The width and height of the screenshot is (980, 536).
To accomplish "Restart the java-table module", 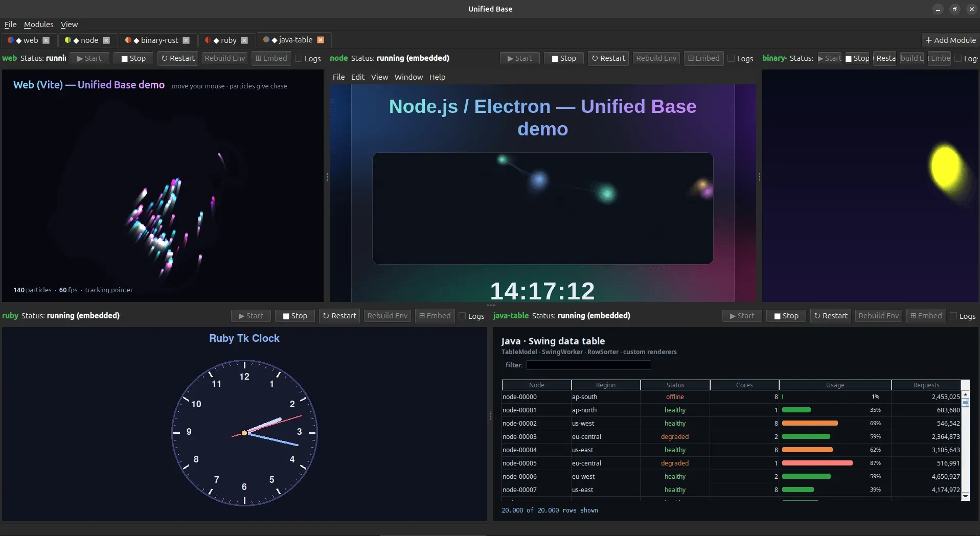I will click(x=831, y=316).
